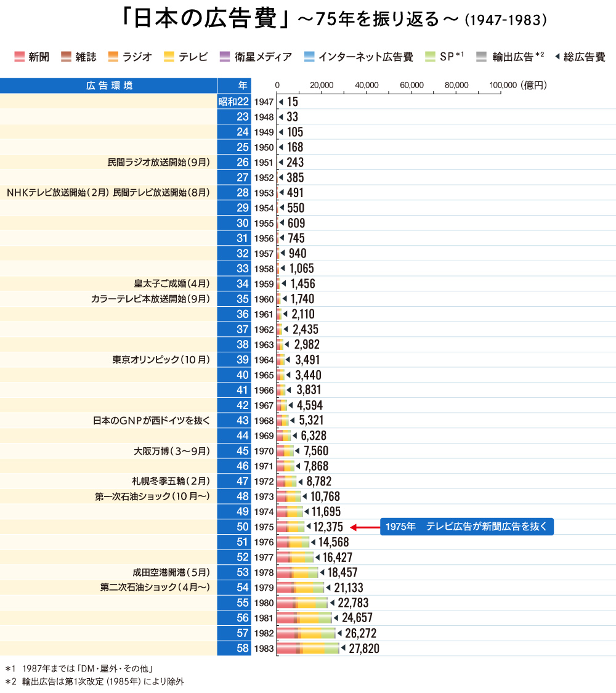616x693 pixels.
Task: Click the 新聞 legend color marker
Action: click(19, 57)
